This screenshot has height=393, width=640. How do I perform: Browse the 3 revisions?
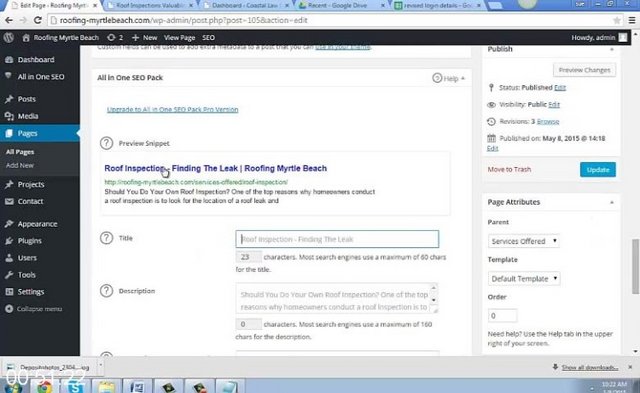click(x=548, y=122)
